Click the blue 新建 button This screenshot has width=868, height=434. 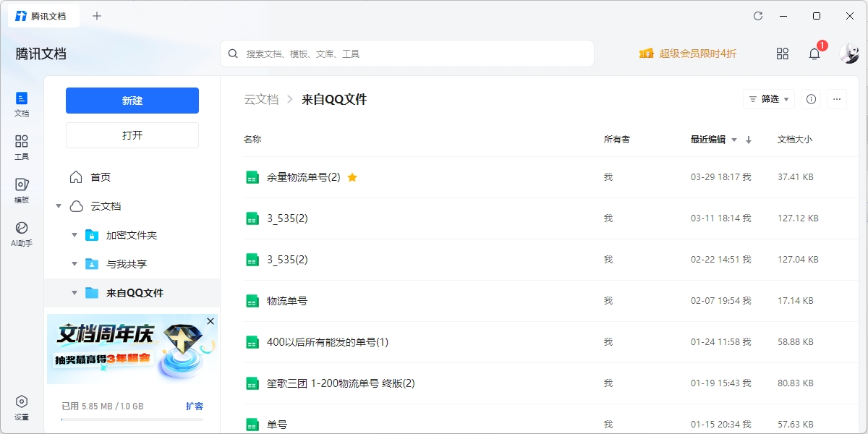pos(132,101)
